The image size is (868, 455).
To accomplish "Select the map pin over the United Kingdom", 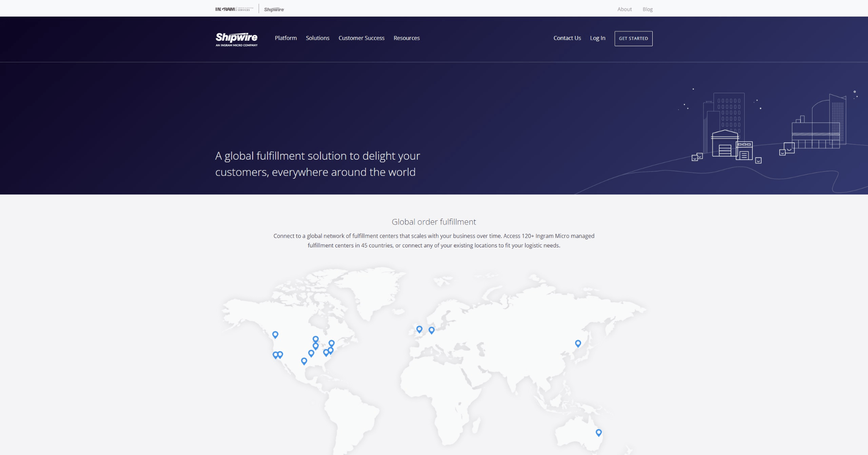I will (x=419, y=329).
